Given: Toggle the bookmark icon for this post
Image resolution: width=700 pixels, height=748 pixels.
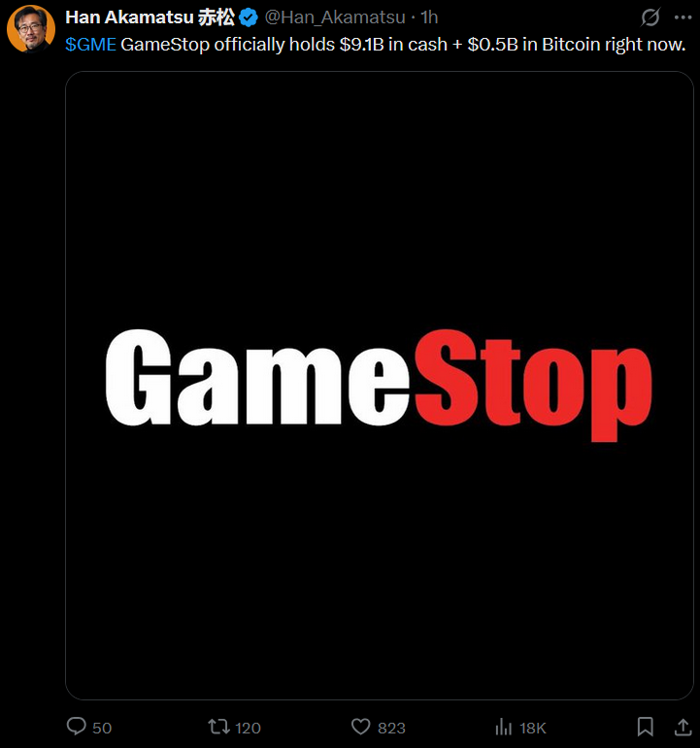Looking at the screenshot, I should pos(646,727).
